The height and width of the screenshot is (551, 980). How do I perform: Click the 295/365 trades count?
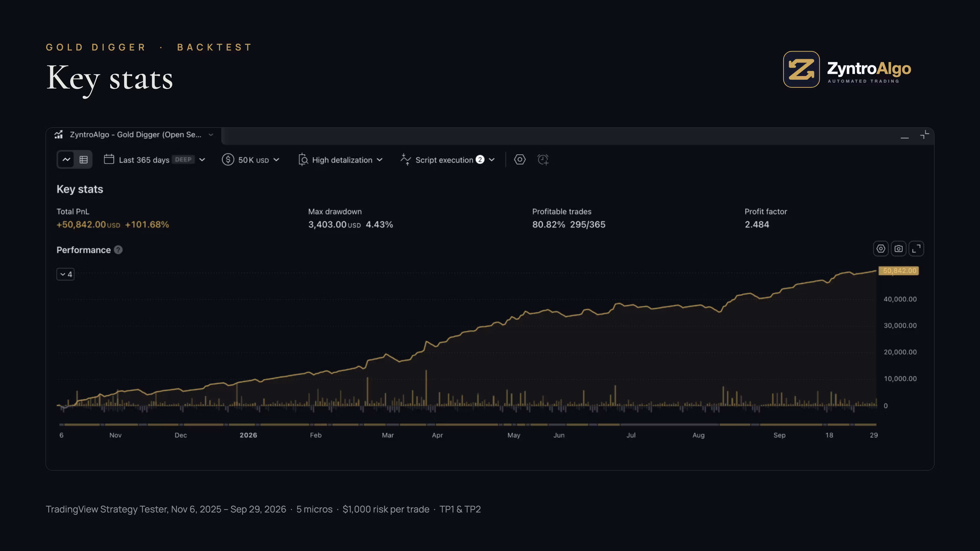pos(587,224)
